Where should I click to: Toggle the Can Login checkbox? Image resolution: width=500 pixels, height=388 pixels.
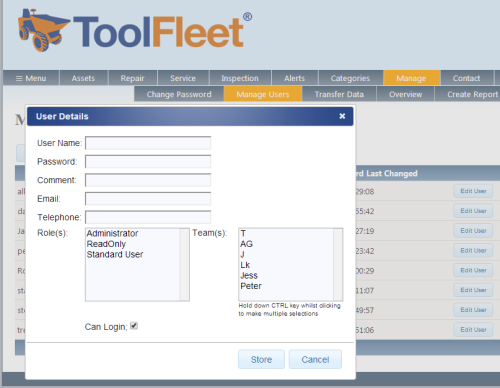(x=134, y=326)
